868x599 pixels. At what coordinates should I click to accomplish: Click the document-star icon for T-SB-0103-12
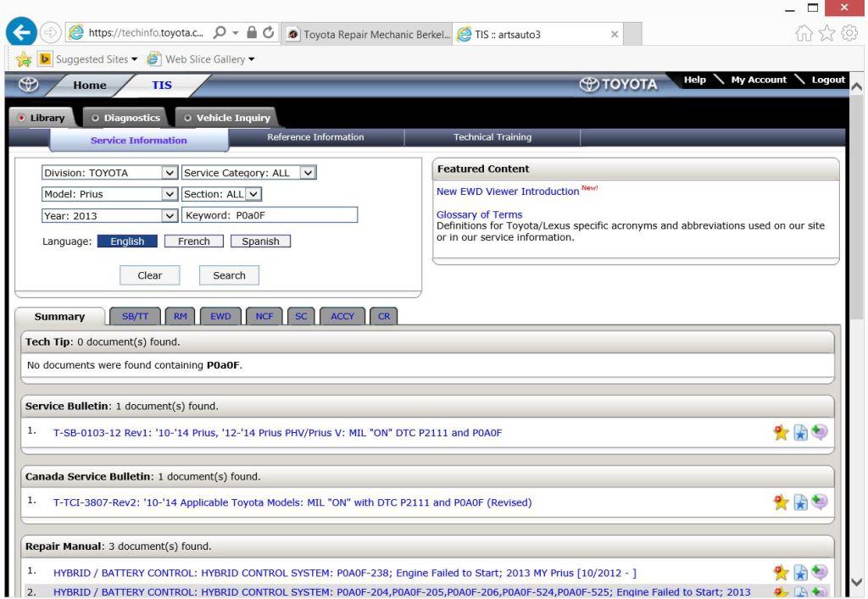tap(800, 433)
